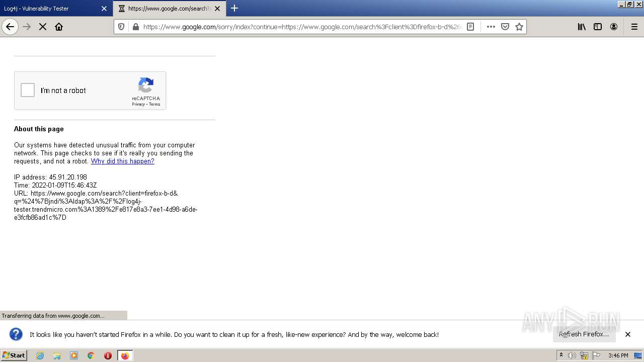The height and width of the screenshot is (362, 644).
Task: Open a new tab
Action: pos(234,8)
